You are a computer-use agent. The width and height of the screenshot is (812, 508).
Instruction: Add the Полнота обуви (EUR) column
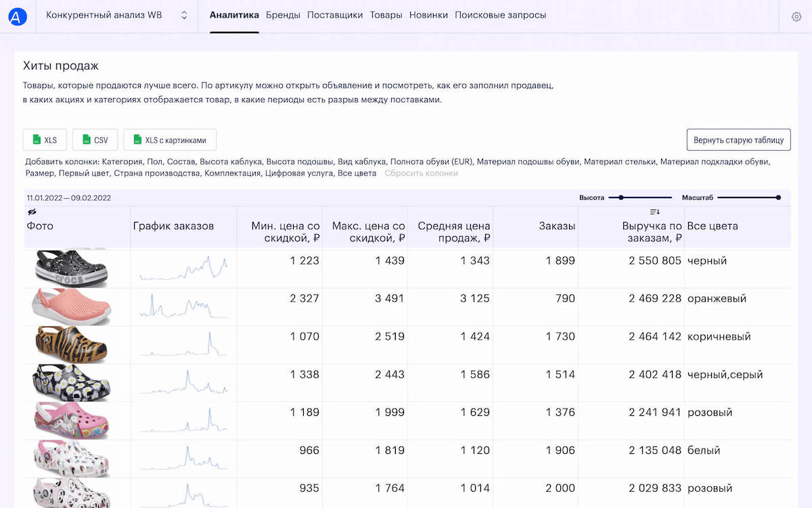(x=432, y=162)
